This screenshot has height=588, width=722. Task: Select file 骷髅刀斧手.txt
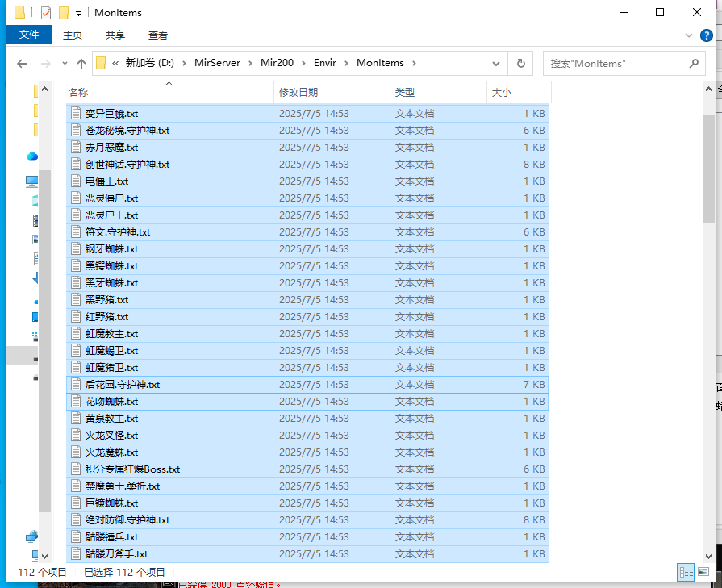(307, 554)
